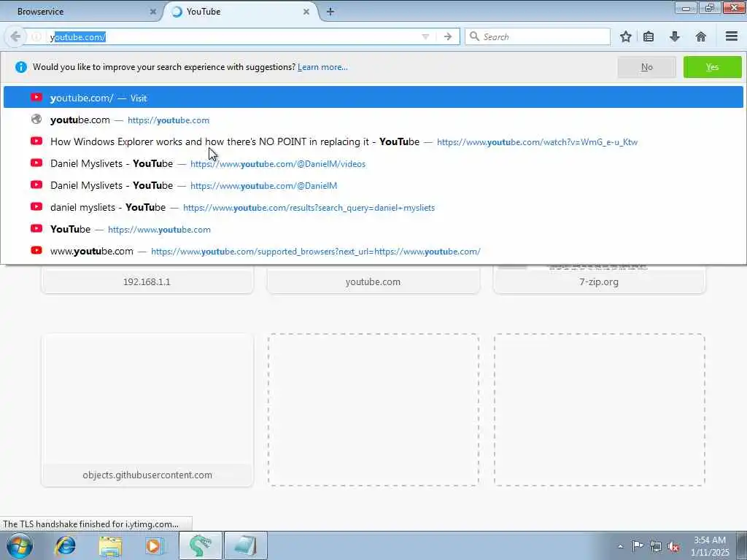
Task: Close the YouTube tab
Action: pos(306,12)
